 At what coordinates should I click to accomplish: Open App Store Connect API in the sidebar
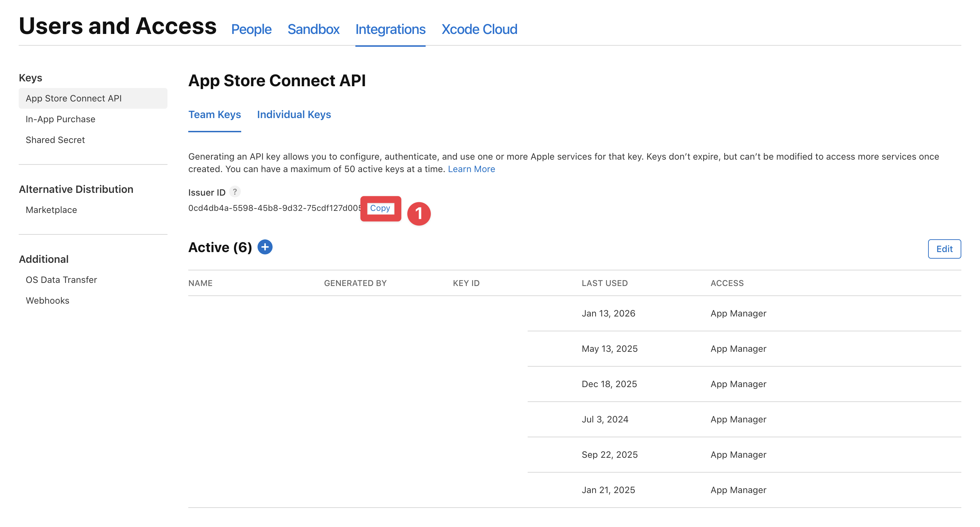(73, 98)
